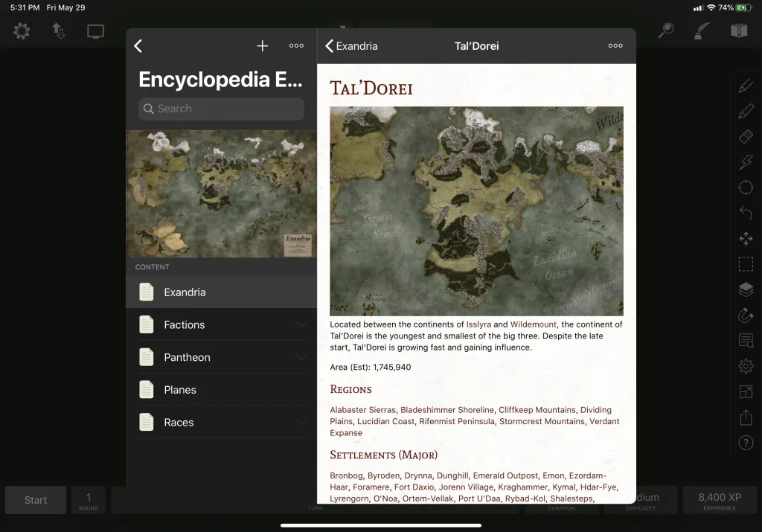The height and width of the screenshot is (532, 762).
Task: Expand the Pantheon entry chevron
Action: [301, 357]
